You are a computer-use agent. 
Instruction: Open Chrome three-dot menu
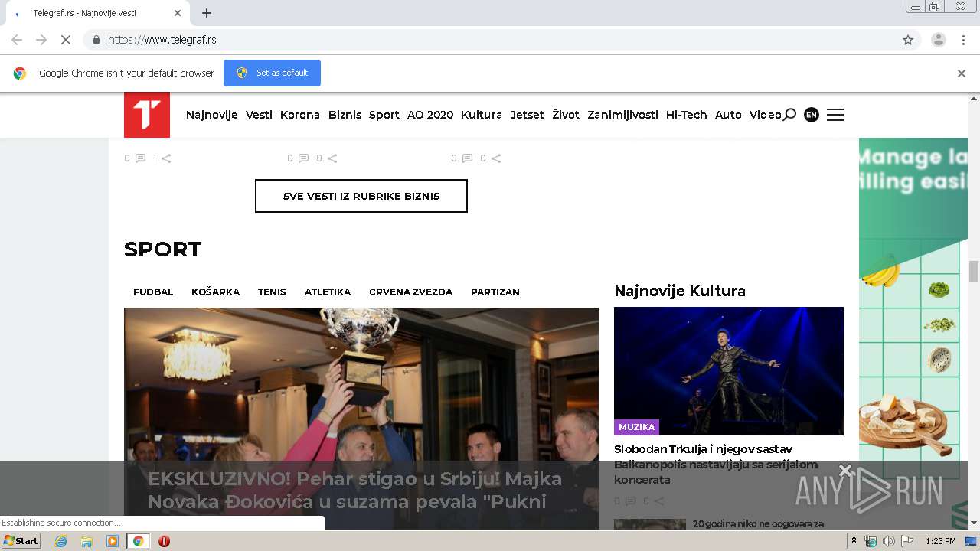[x=964, y=40]
